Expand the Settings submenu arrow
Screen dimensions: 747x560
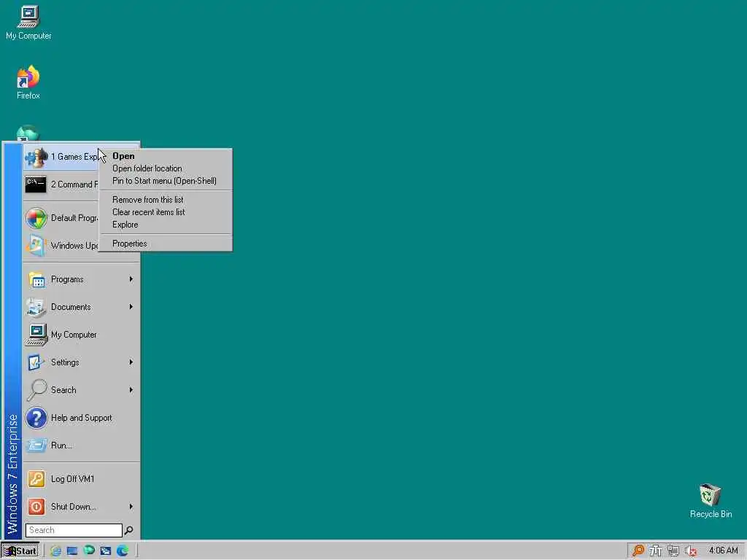(x=131, y=362)
